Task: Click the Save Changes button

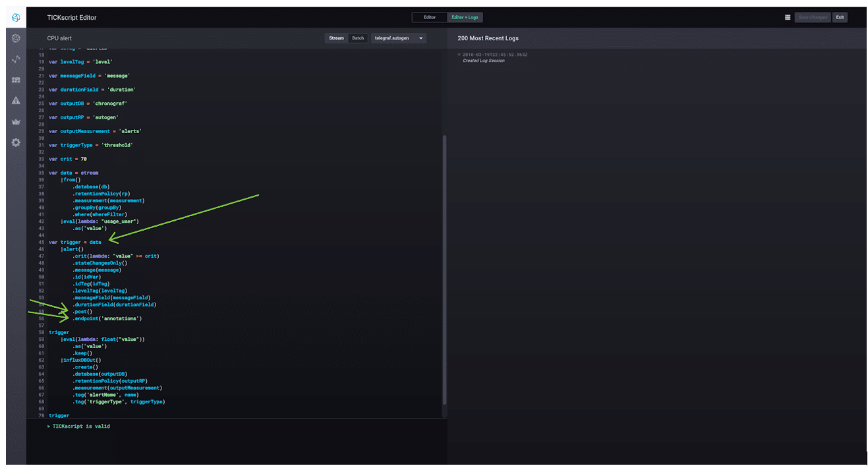Action: (813, 17)
